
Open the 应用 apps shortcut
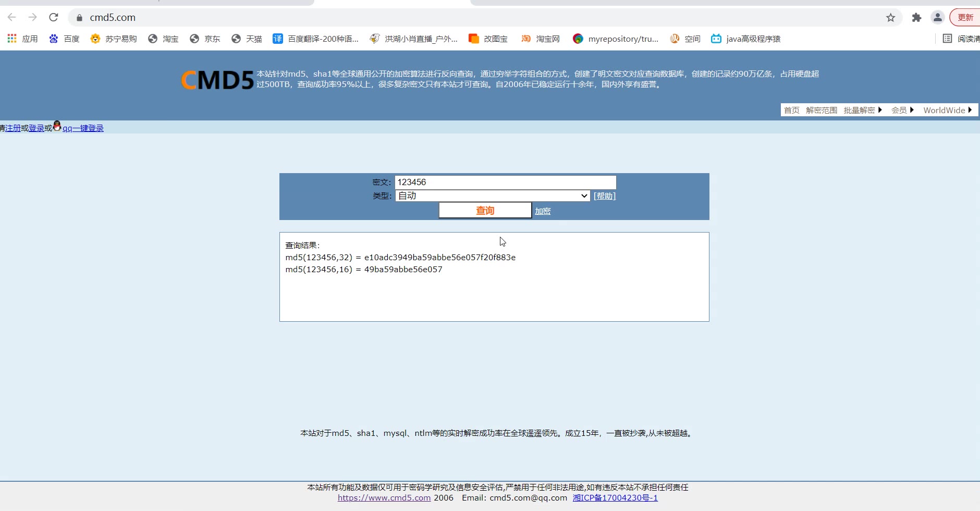tap(22, 39)
